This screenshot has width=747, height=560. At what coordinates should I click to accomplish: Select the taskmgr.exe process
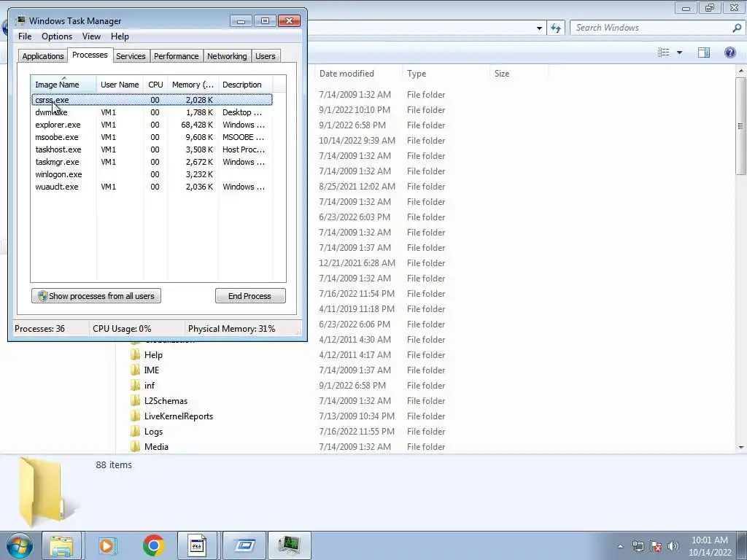[152, 162]
